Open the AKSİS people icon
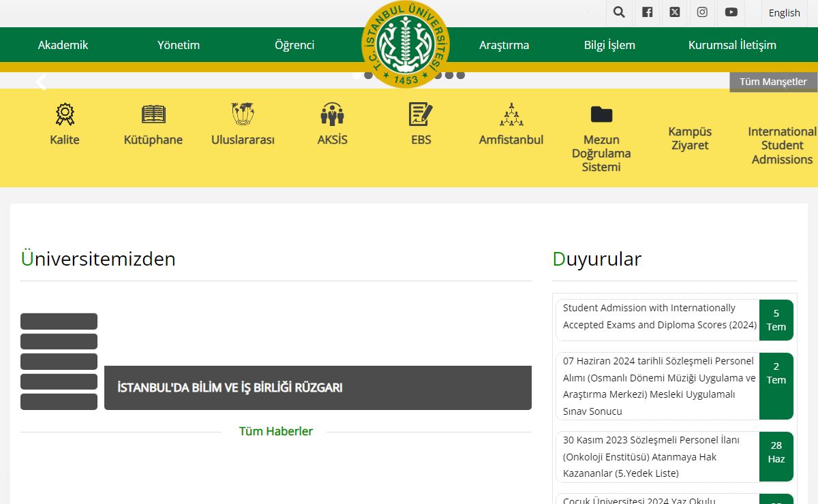The height and width of the screenshot is (504, 818). [332, 114]
